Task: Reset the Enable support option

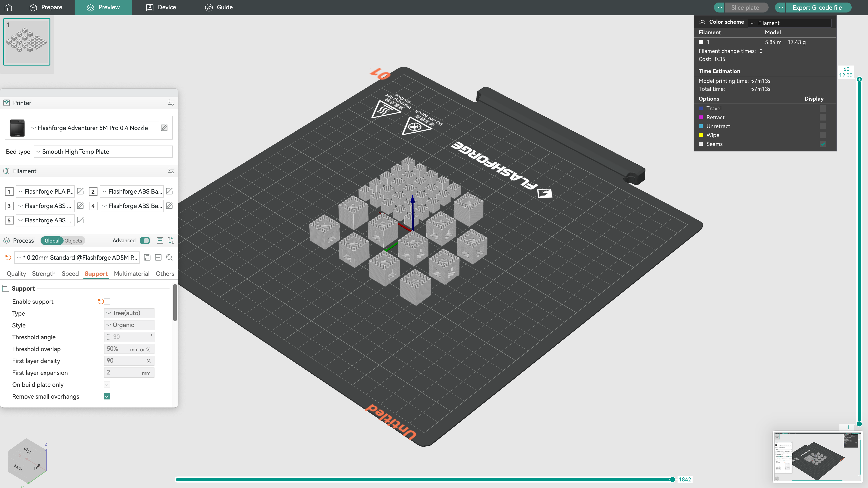Action: [x=101, y=301]
